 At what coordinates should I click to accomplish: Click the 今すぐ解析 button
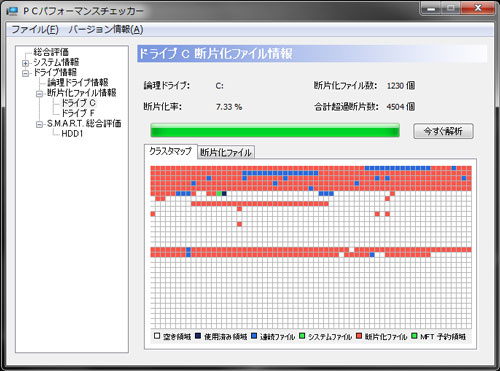[443, 131]
